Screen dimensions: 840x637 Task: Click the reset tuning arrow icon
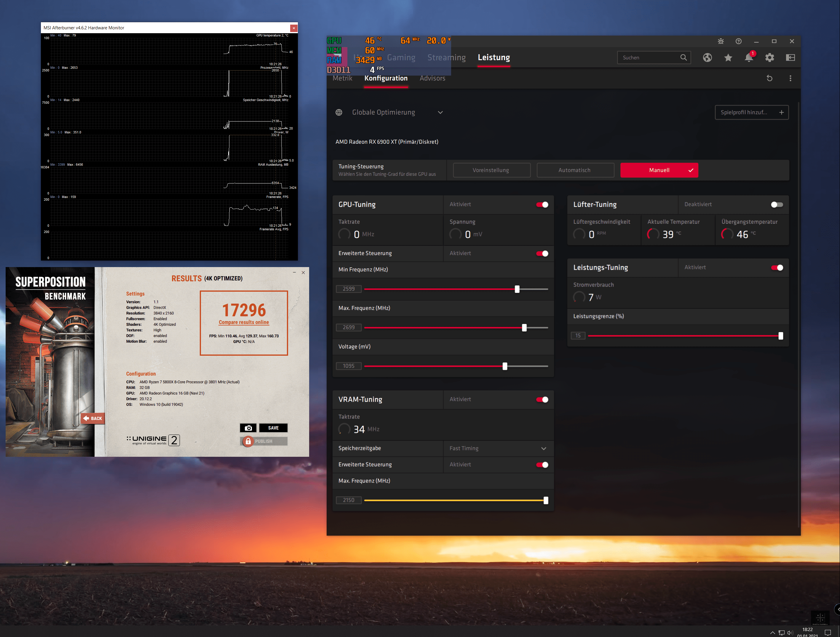769,78
